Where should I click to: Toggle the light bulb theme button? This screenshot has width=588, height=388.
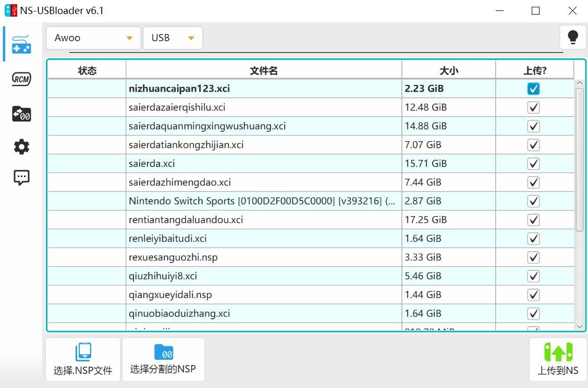[572, 37]
